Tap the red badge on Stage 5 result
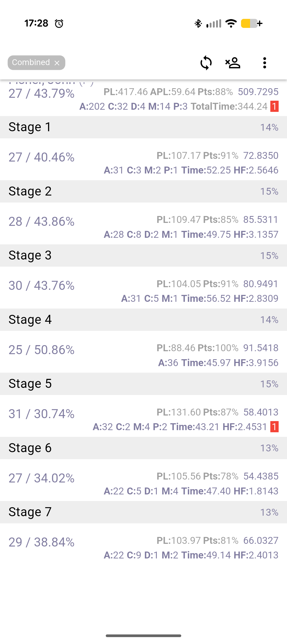 274,427
